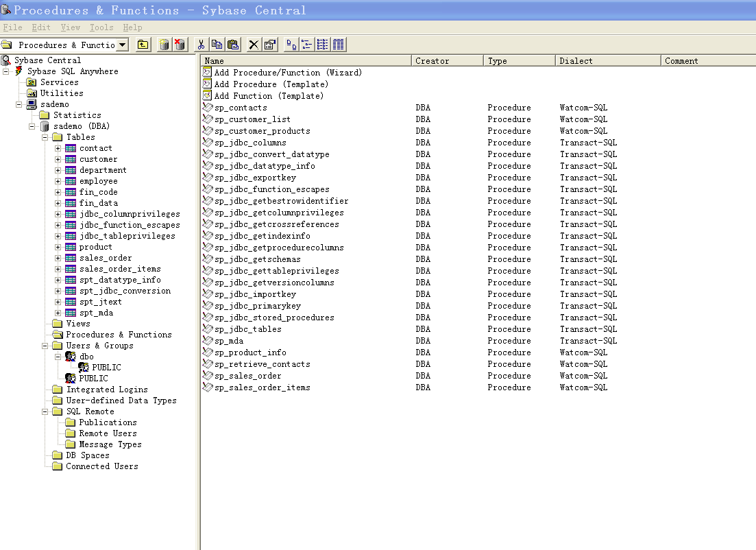
Task: Collapse the Sybase SQL Anywhere node
Action: 5,71
